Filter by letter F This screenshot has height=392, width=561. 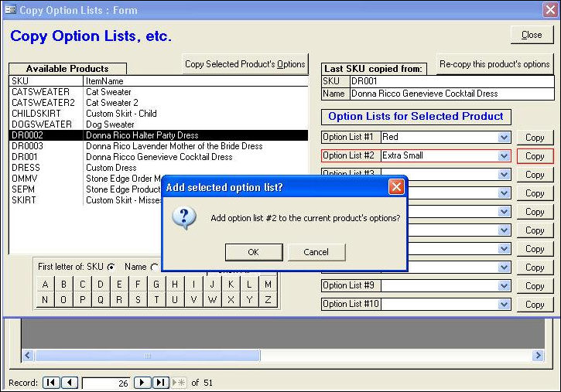coord(138,285)
